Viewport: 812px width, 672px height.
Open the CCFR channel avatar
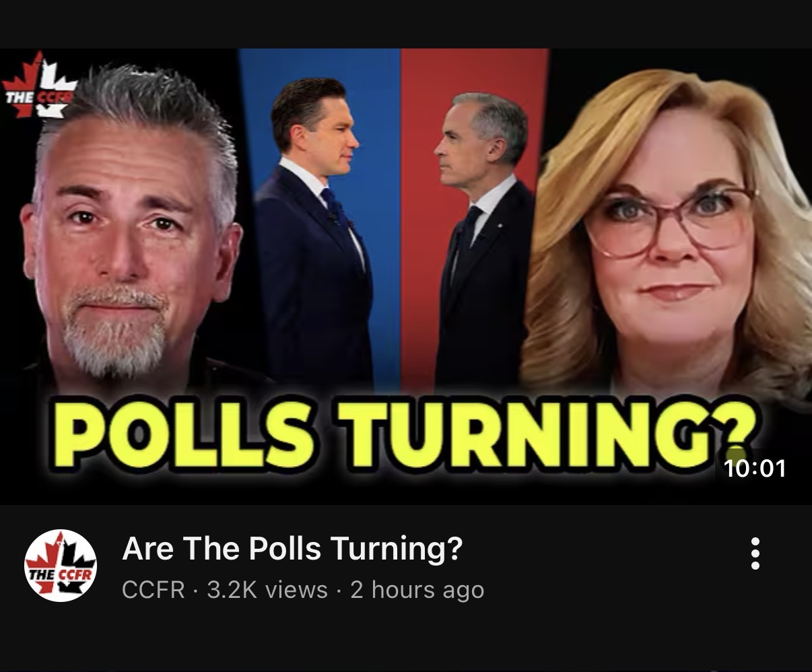[61, 565]
